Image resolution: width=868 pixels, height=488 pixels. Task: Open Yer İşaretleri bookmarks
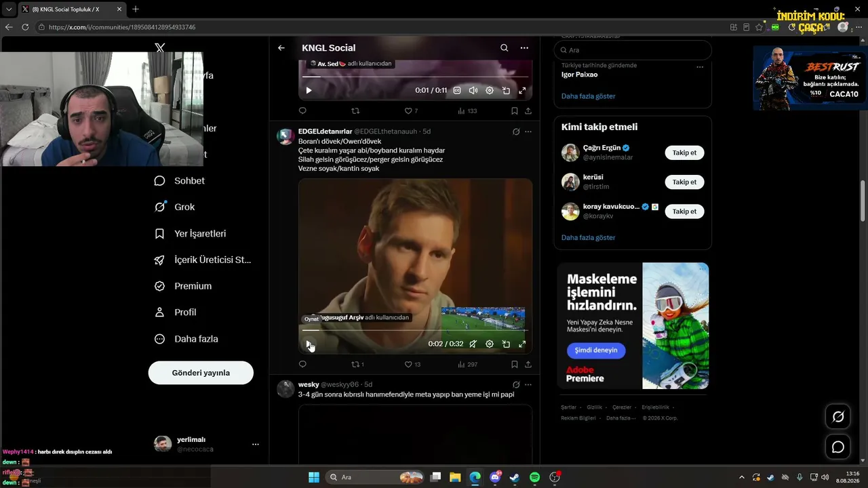pyautogui.click(x=191, y=233)
